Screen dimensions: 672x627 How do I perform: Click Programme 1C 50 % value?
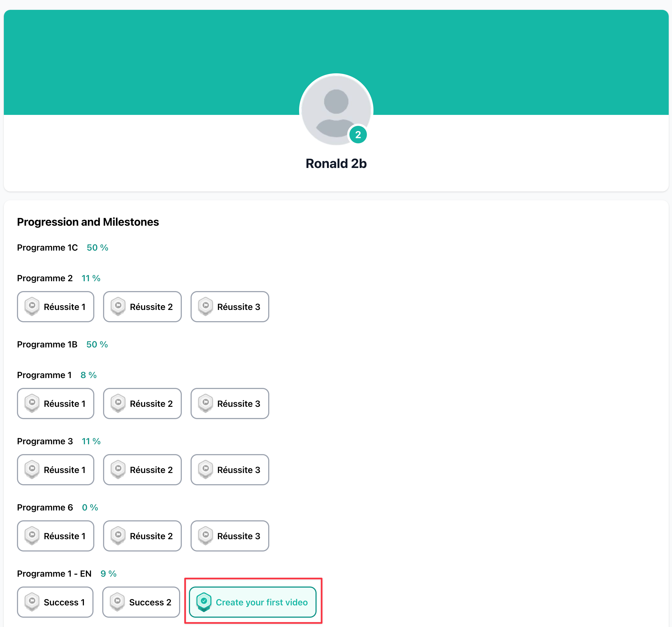click(97, 248)
